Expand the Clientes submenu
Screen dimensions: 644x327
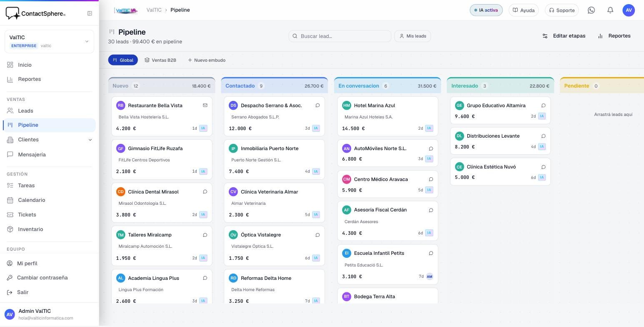(90, 140)
